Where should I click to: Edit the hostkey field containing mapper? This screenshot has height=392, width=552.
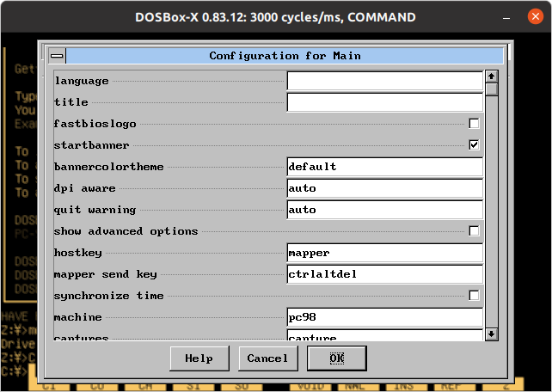pyautogui.click(x=385, y=253)
